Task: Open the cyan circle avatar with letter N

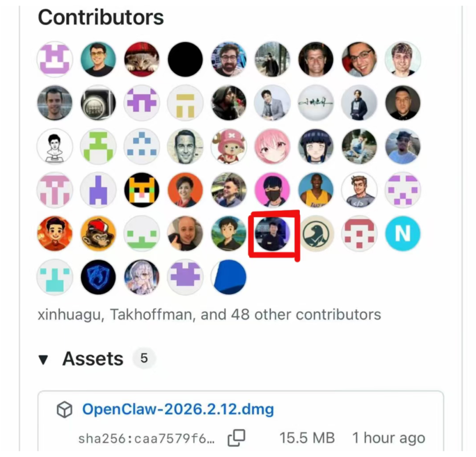Action: pos(403,234)
